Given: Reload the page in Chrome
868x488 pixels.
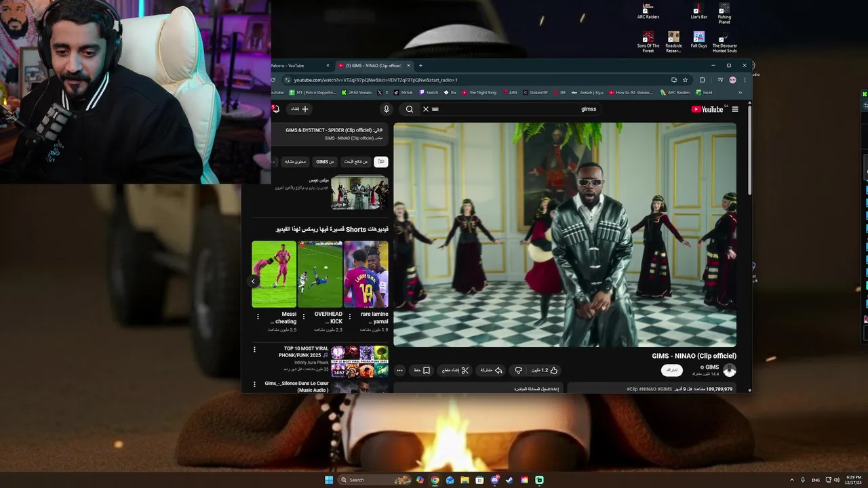Looking at the screenshot, I should [x=273, y=80].
